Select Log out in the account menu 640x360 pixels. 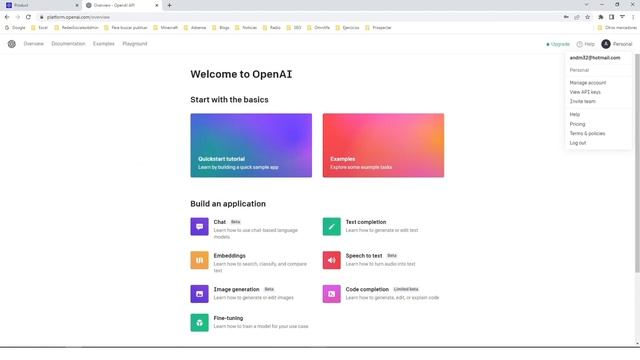pos(578,143)
